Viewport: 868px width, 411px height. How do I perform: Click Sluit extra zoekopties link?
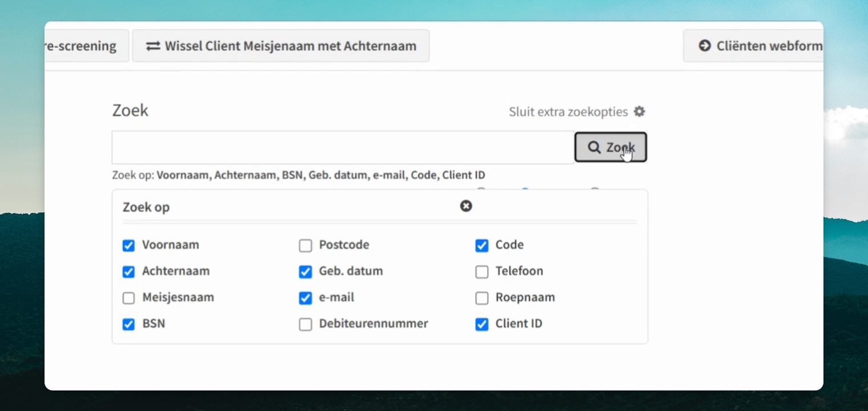pyautogui.click(x=568, y=112)
